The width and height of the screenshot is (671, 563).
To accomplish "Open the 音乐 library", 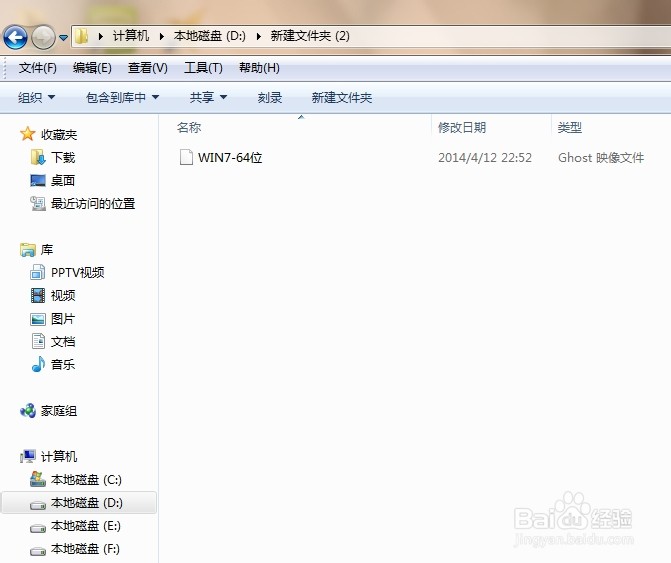I will tap(63, 365).
